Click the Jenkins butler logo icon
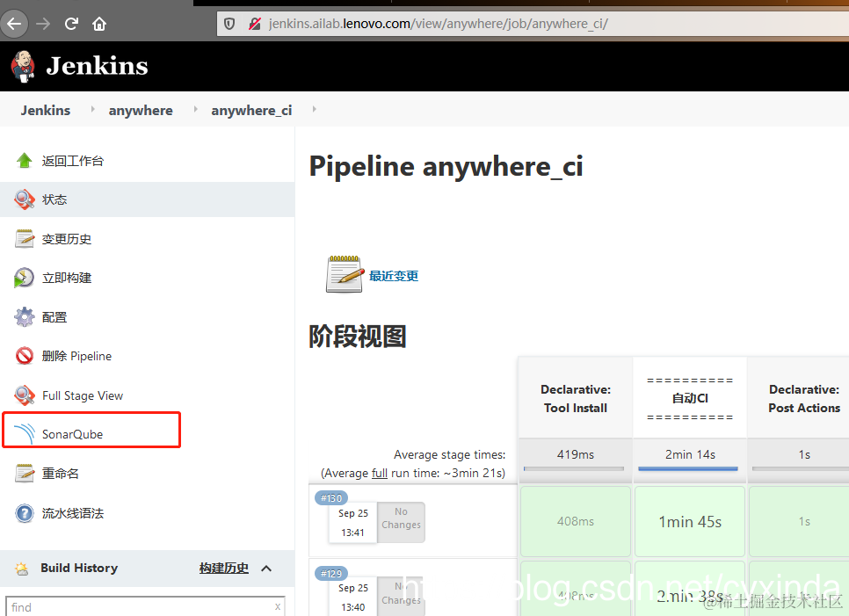The image size is (849, 616). (23, 66)
